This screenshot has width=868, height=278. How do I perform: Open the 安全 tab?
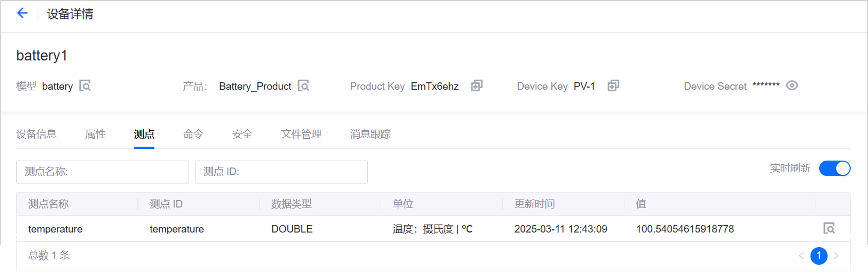click(x=242, y=134)
